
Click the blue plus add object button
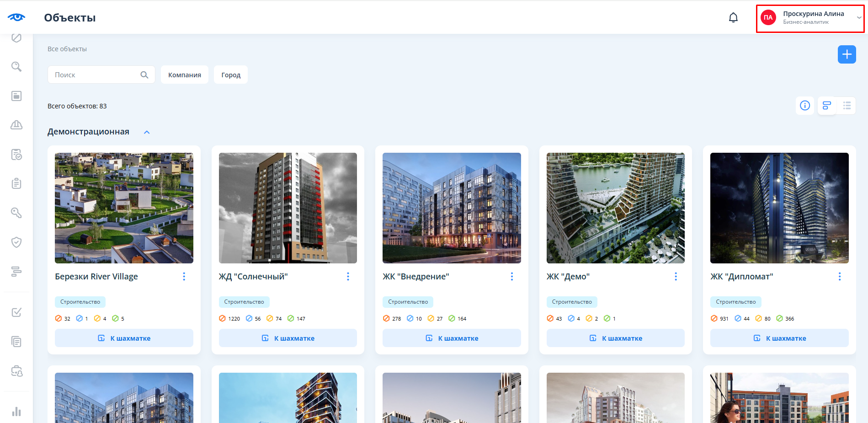[847, 54]
